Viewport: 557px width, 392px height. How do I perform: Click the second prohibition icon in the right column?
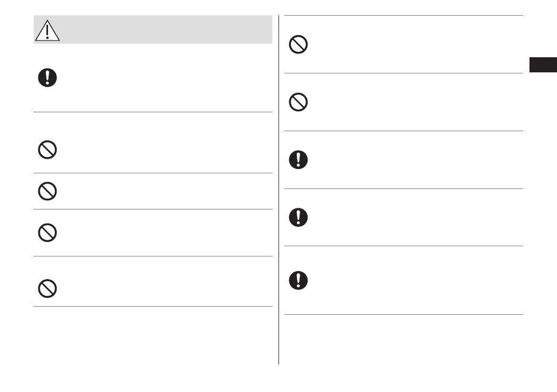tap(298, 102)
